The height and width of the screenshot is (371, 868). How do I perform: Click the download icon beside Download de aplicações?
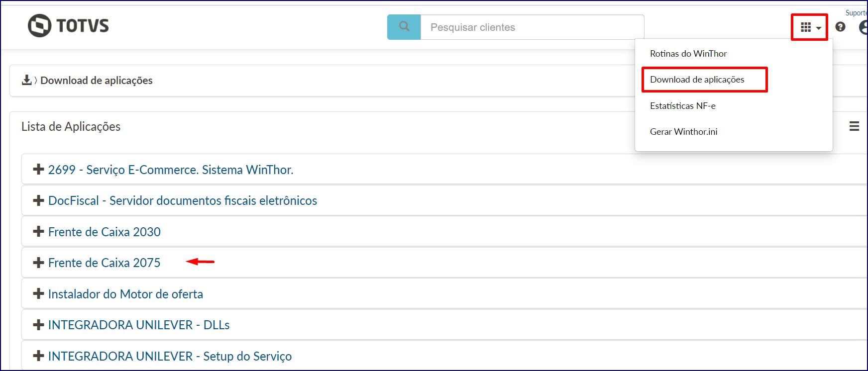point(27,80)
